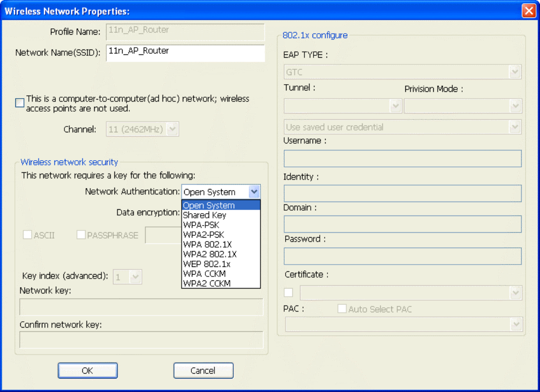Enable the computer-to-computer ad hoc checkbox

point(20,103)
